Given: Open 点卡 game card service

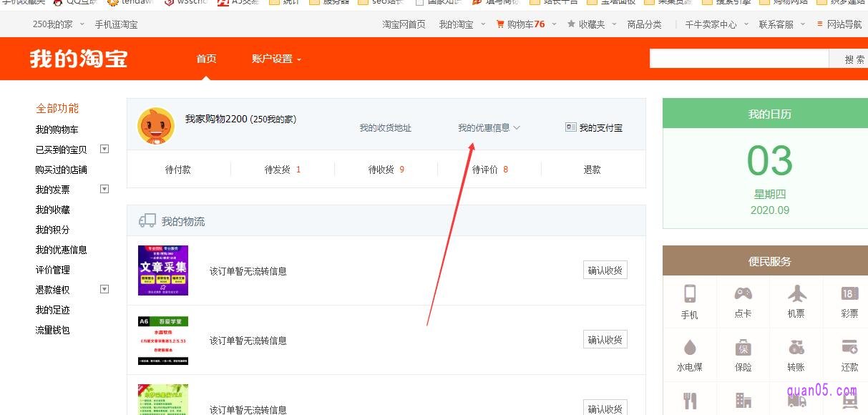Looking at the screenshot, I should pos(743,302).
